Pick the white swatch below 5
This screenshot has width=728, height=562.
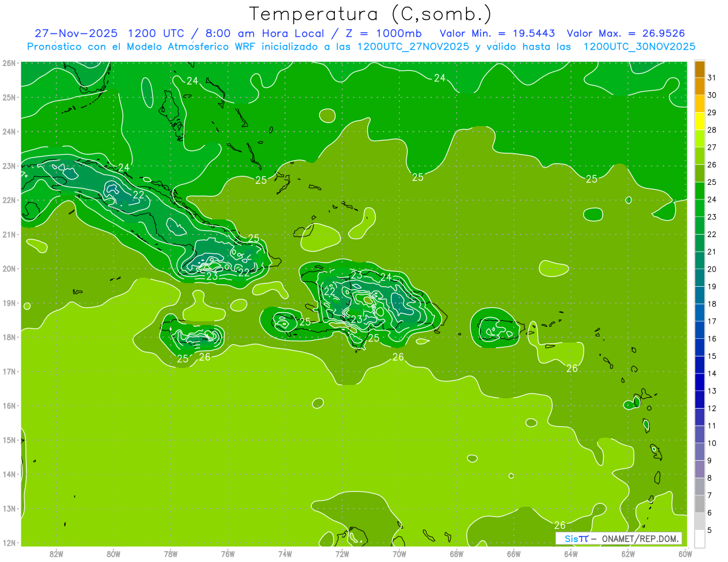[x=699, y=538]
